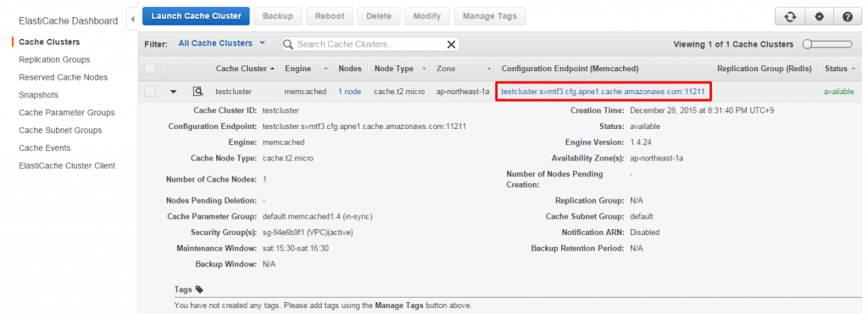
Task: Open the Zone column dropdown arrow
Action: point(489,70)
